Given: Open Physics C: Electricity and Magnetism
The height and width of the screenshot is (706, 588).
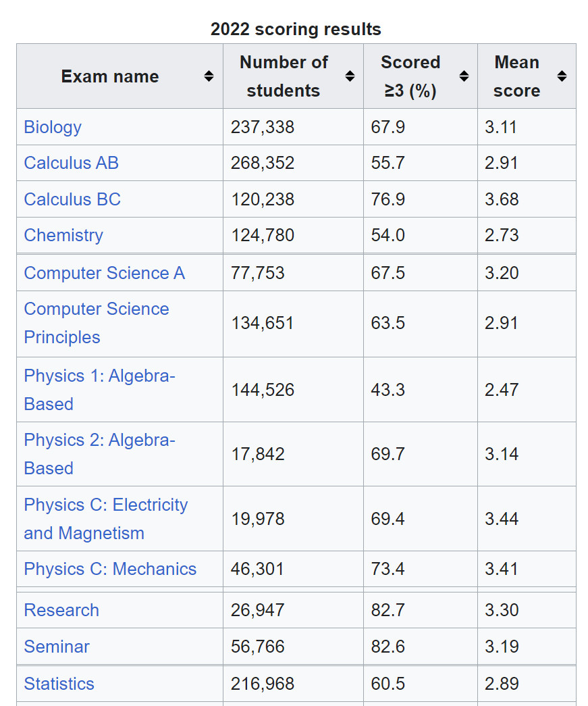Looking at the screenshot, I should click(x=105, y=519).
